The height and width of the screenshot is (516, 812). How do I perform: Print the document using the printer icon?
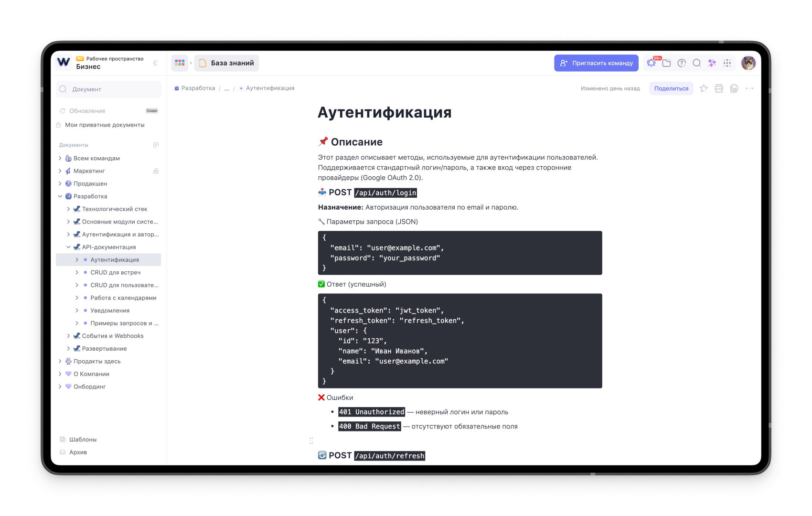[x=719, y=88]
